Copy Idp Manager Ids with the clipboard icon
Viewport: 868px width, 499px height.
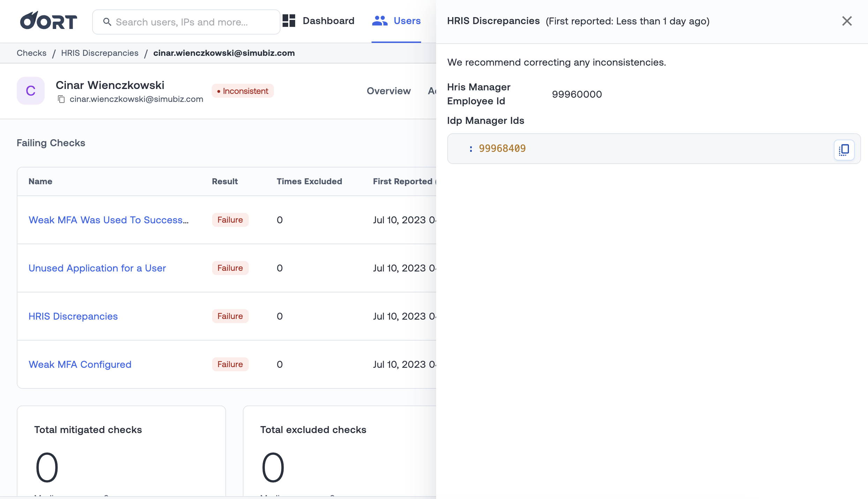[x=844, y=150]
